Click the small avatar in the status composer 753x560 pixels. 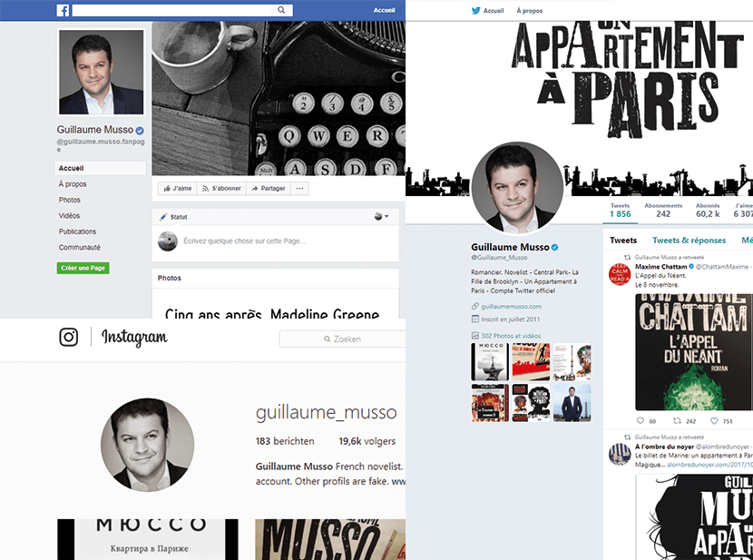168,241
